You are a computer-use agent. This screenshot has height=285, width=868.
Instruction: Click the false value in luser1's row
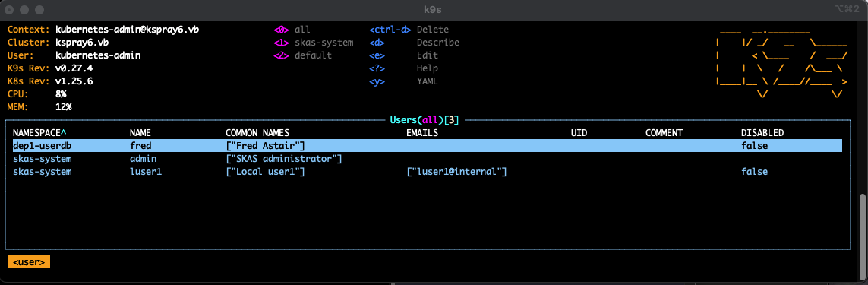[x=755, y=172]
